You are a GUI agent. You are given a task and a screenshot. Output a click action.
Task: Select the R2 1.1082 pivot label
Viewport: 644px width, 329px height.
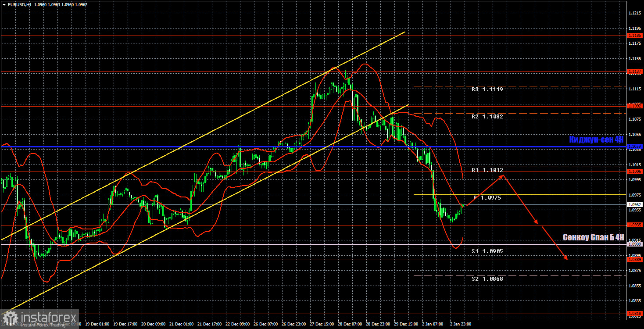(487, 117)
